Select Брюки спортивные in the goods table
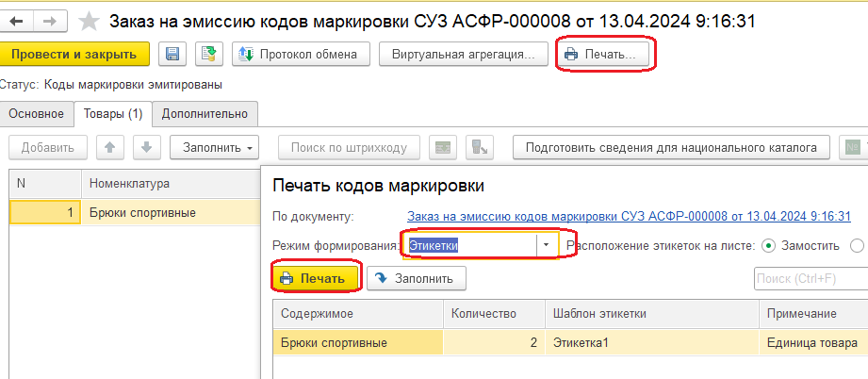 (x=171, y=212)
